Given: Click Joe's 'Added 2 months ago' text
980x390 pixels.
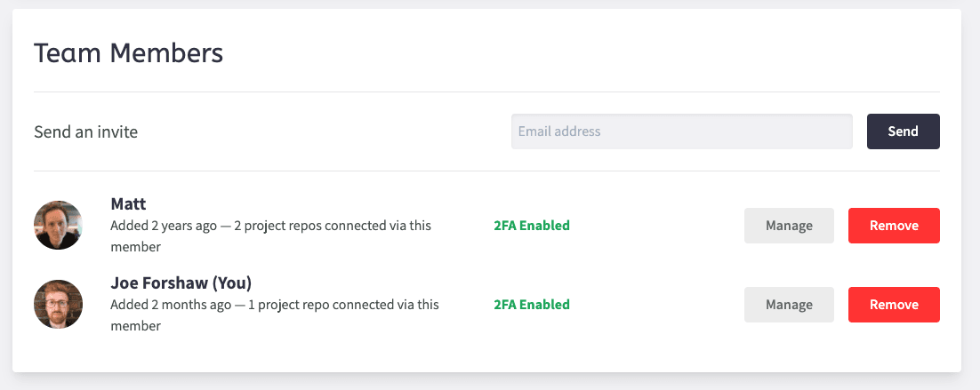Looking at the screenshot, I should (x=167, y=305).
